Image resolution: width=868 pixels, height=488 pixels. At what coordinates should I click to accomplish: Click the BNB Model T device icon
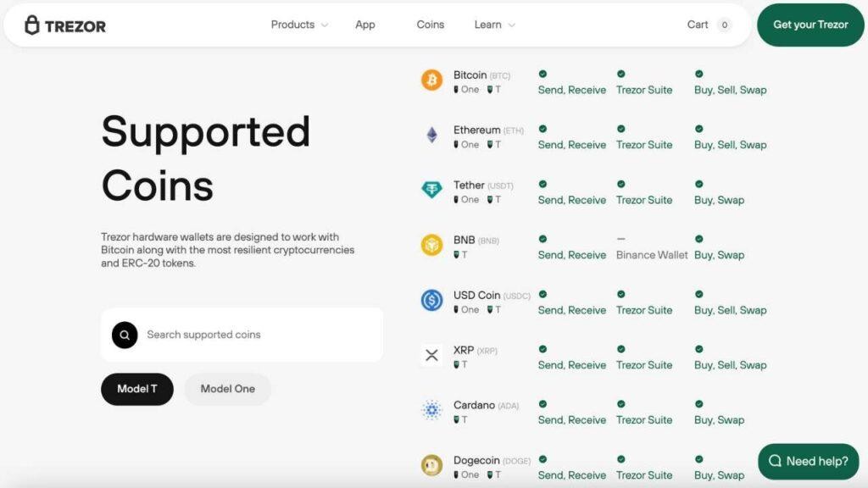457,255
